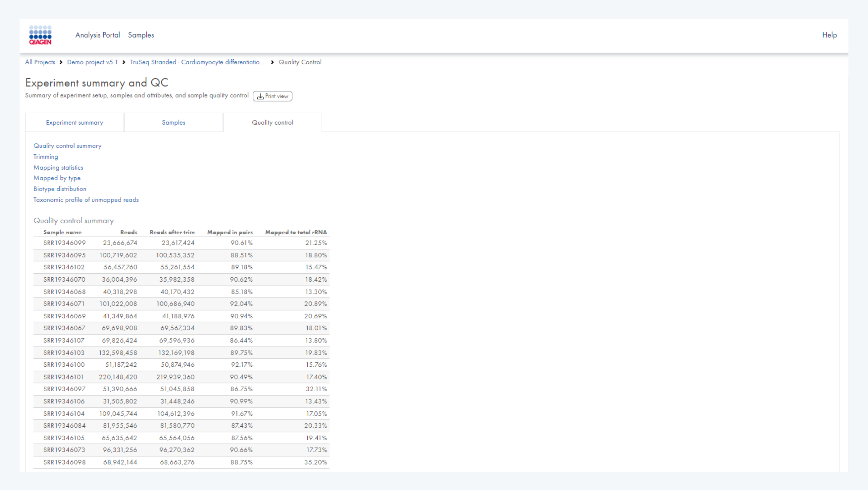Click the QIAGEN logo icon
Screen dimensions: 868x490
click(40, 35)
